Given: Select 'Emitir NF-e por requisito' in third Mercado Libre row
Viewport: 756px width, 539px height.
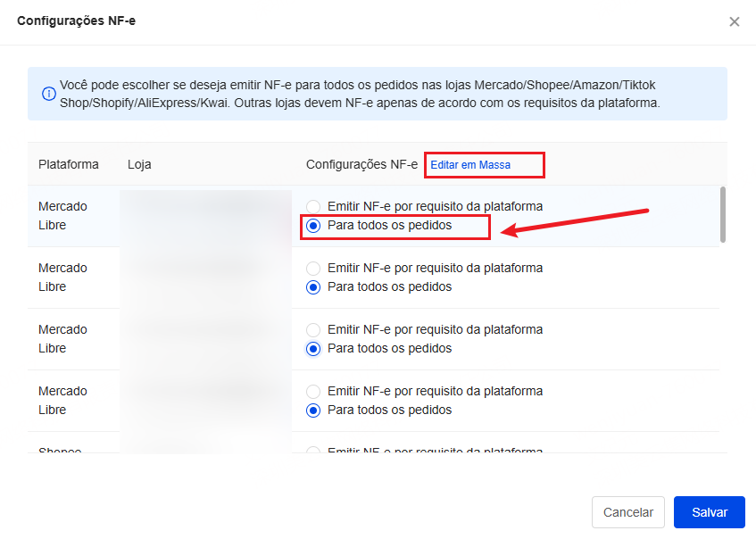Looking at the screenshot, I should click(x=313, y=330).
